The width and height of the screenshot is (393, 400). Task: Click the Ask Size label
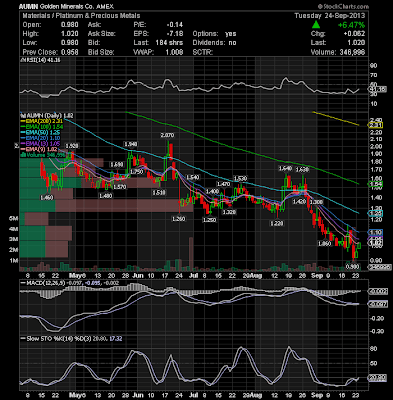coord(102,34)
